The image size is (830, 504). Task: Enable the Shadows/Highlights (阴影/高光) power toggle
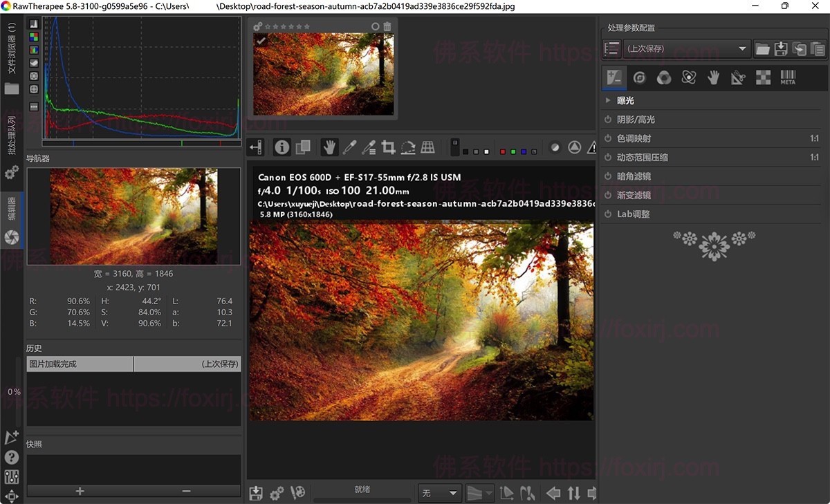(608, 120)
